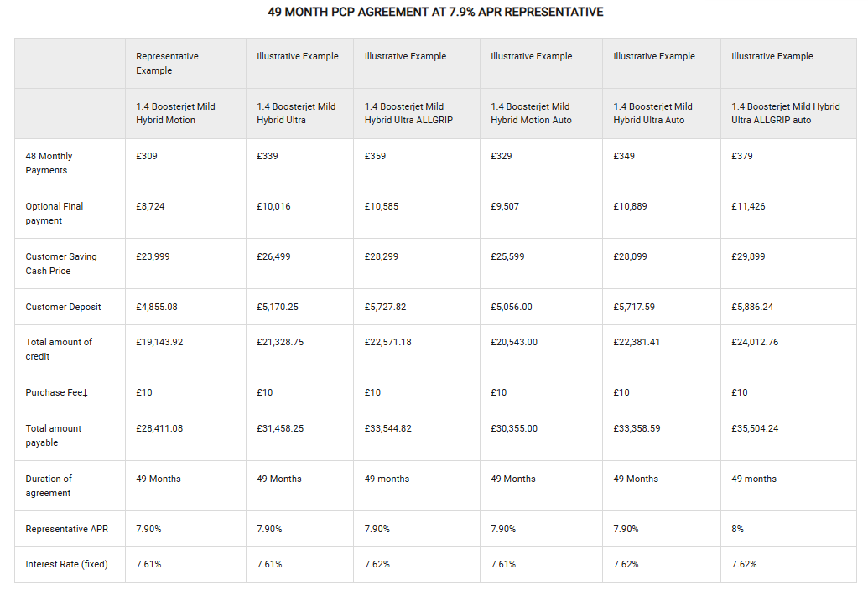Image resolution: width=868 pixels, height=595 pixels.
Task: Select the Customer Deposit row label
Action: click(x=63, y=308)
